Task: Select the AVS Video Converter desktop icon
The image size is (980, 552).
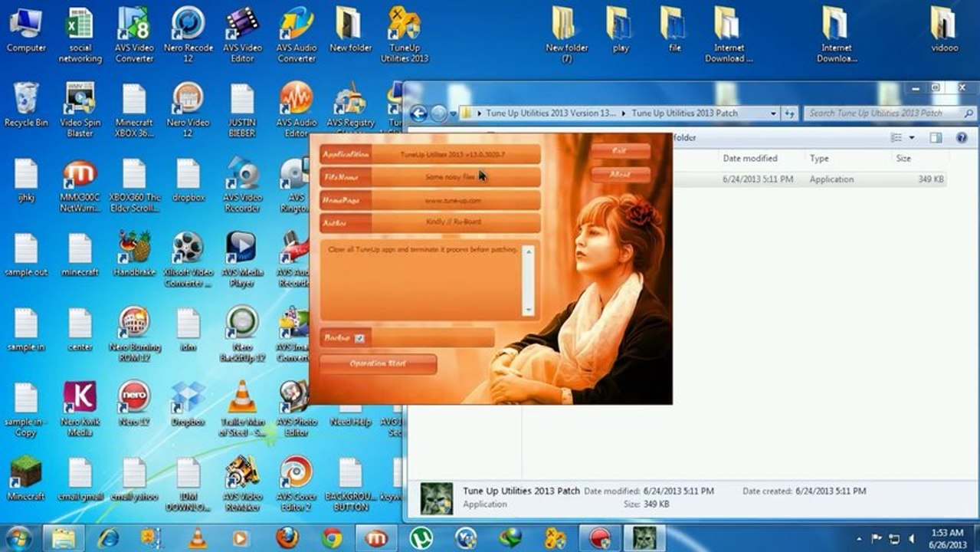Action: click(x=134, y=35)
